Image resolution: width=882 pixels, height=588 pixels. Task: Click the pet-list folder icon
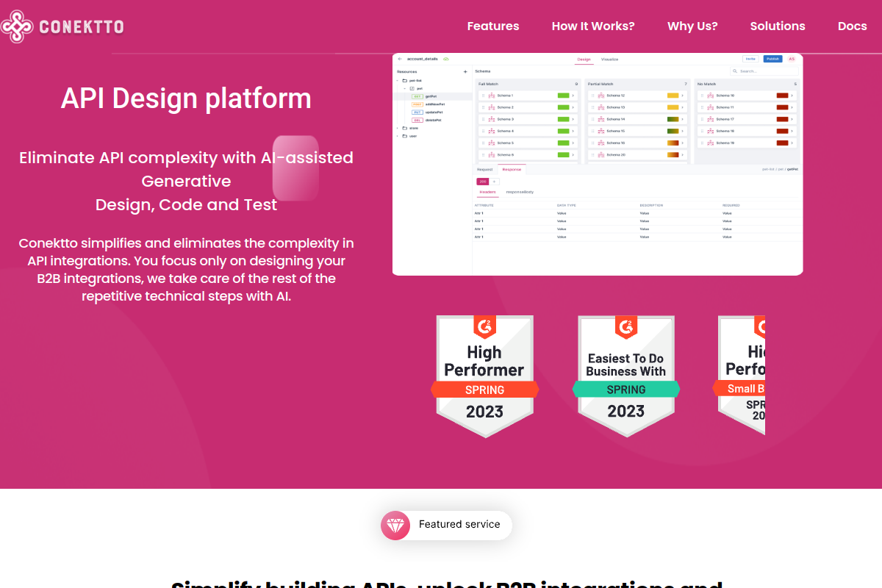[x=404, y=80]
